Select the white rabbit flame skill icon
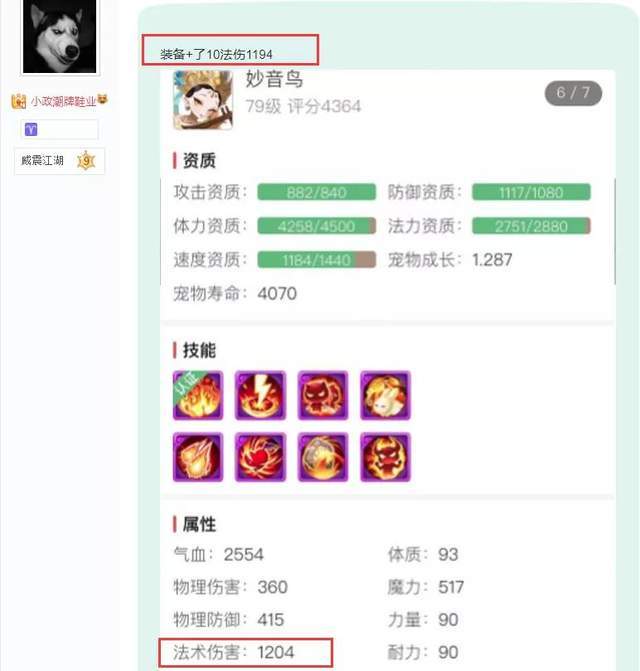Screen dimensions: 640x671 [385, 395]
